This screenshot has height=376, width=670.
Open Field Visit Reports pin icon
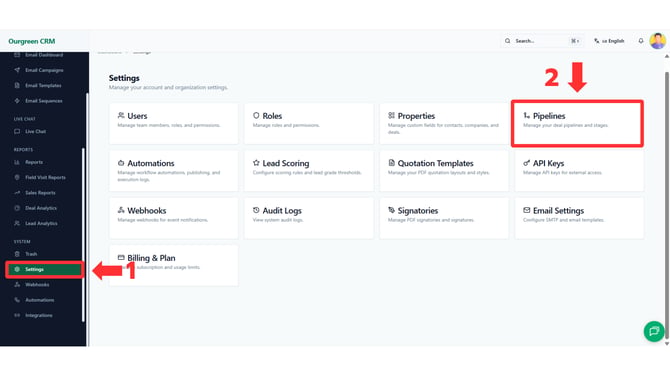coord(17,177)
